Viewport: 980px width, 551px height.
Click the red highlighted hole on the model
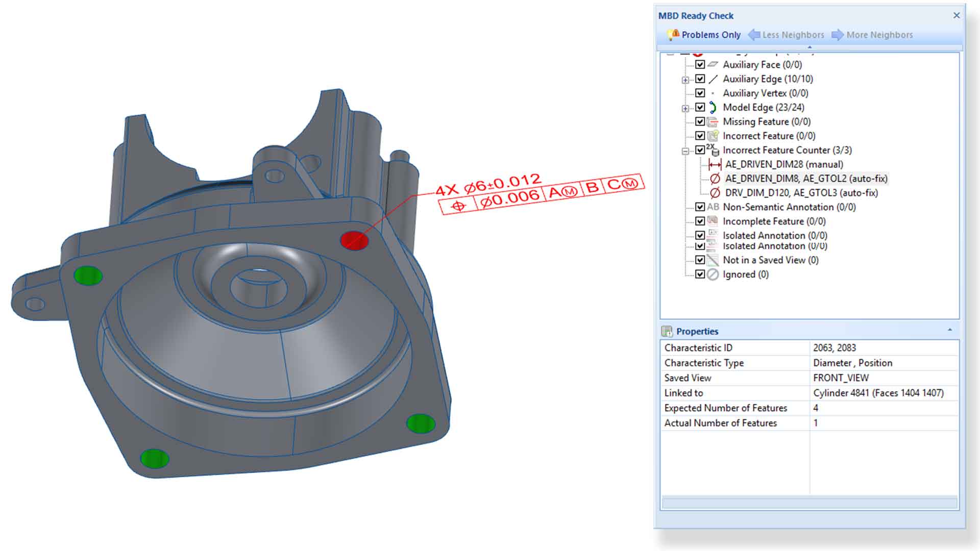[x=354, y=240]
